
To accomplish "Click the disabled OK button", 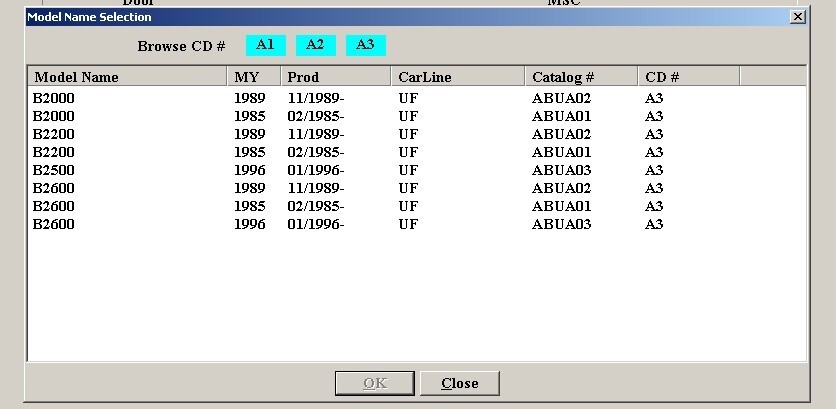I will [x=375, y=383].
